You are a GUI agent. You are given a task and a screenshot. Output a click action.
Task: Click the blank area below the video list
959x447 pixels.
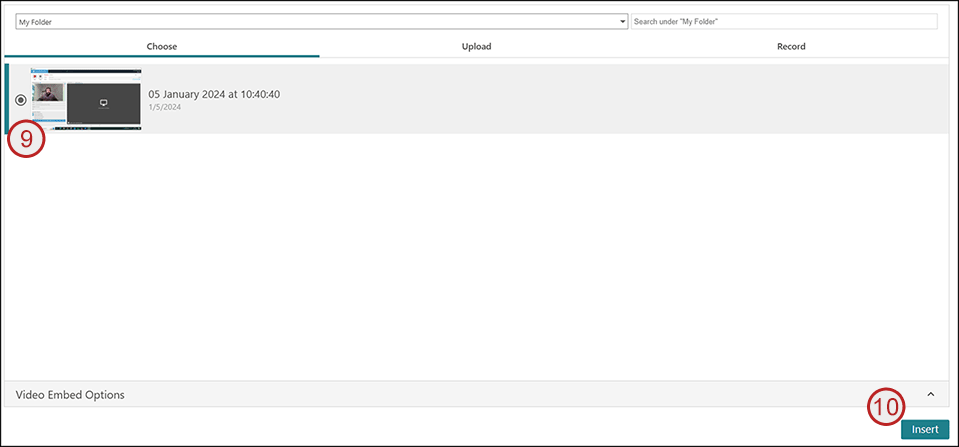pyautogui.click(x=480, y=260)
